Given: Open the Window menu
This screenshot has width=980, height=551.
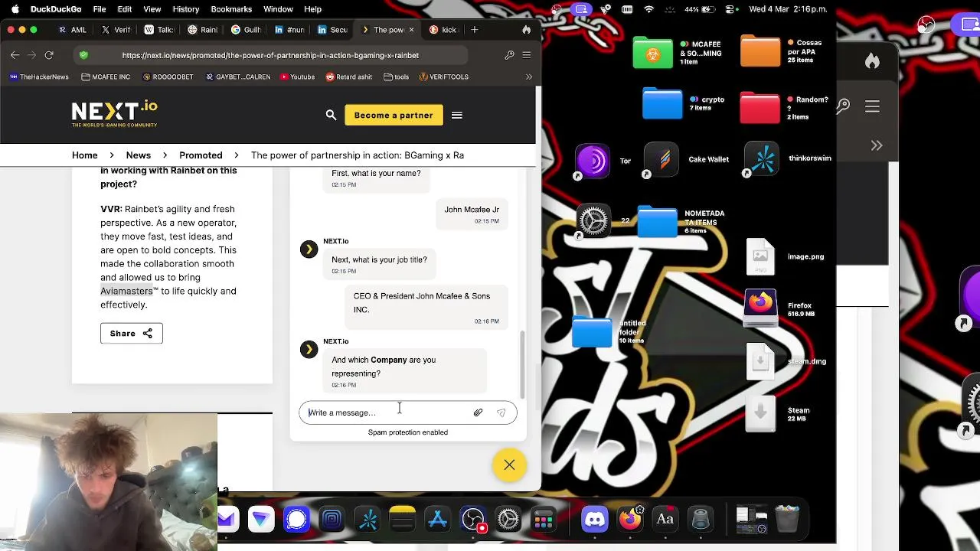Looking at the screenshot, I should tap(278, 9).
